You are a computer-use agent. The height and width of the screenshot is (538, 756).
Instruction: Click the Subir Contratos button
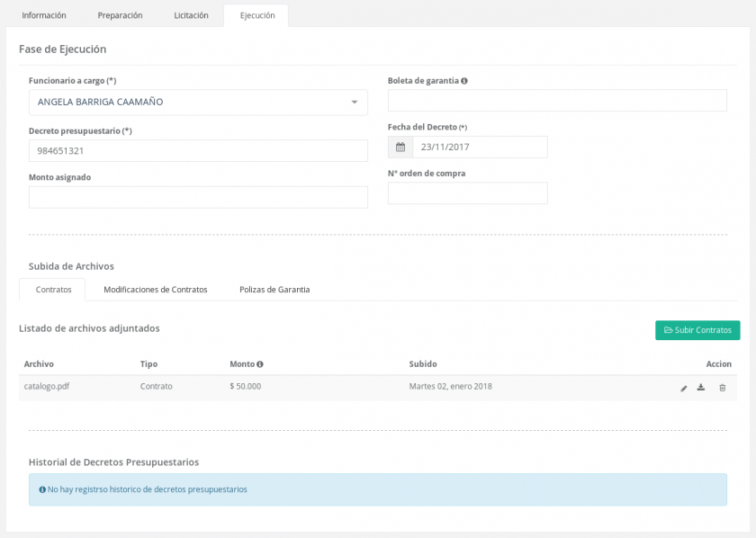(x=697, y=330)
